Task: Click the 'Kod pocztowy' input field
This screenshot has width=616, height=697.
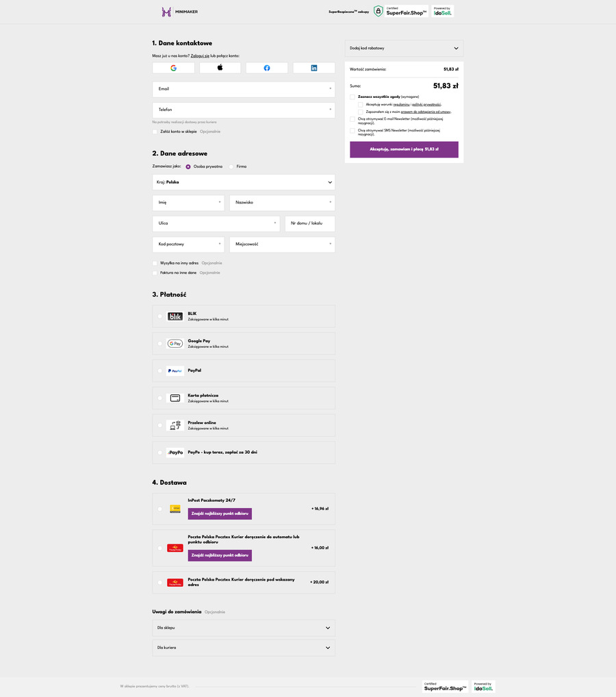Action: pyautogui.click(x=188, y=244)
